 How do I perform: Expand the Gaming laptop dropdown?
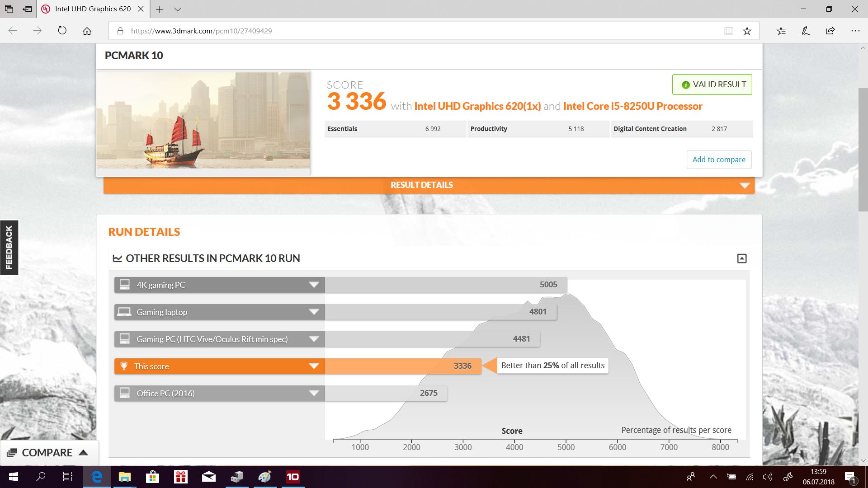(x=314, y=312)
